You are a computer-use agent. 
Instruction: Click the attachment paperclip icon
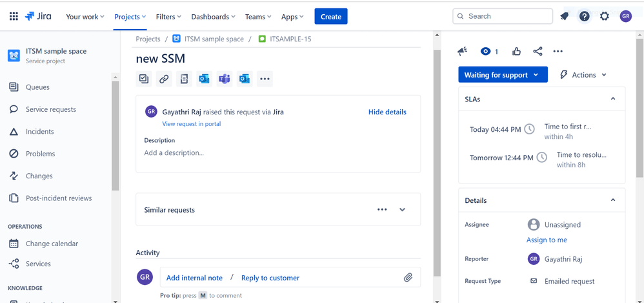[408, 278]
